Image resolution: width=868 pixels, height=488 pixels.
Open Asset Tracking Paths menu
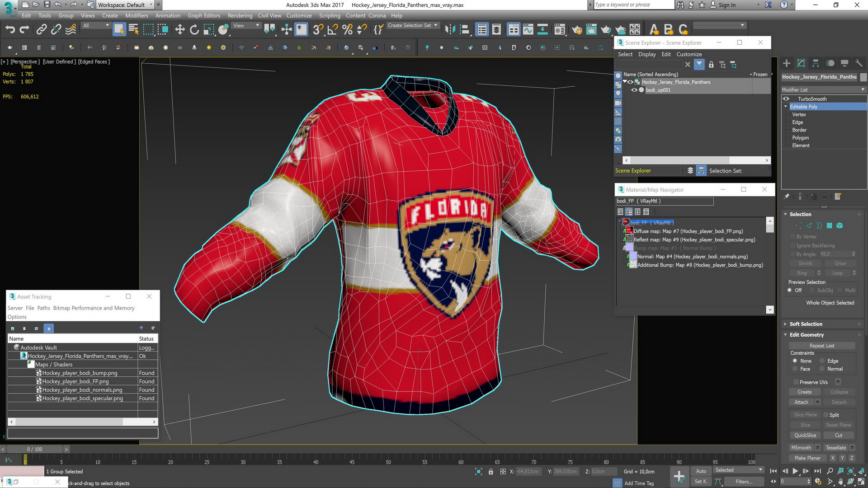(x=43, y=308)
